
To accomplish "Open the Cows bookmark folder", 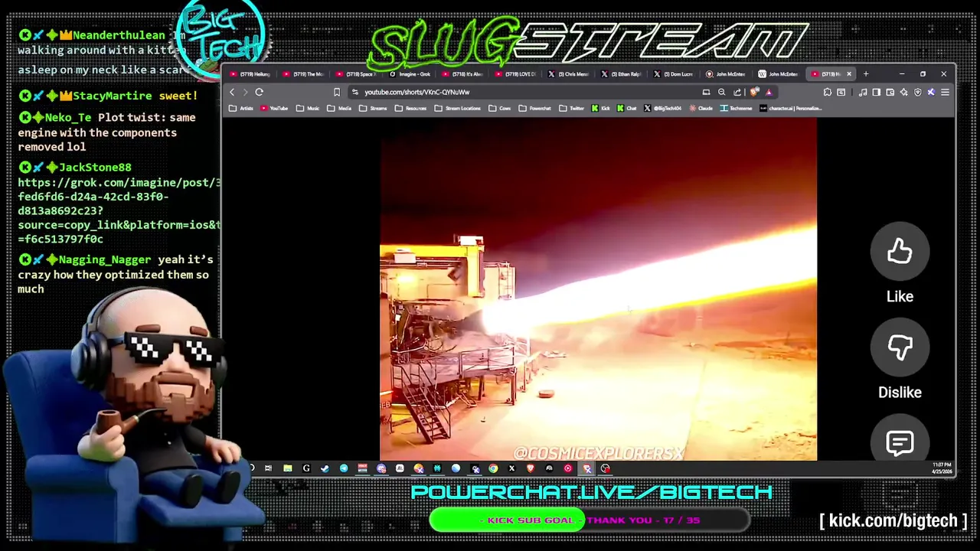I will coord(500,109).
